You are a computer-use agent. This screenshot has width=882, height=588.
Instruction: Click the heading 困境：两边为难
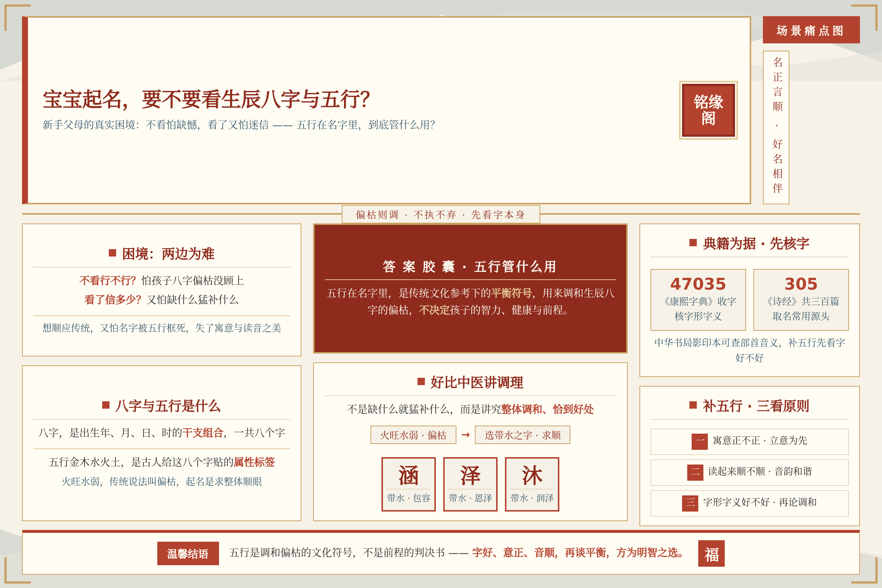[168, 254]
